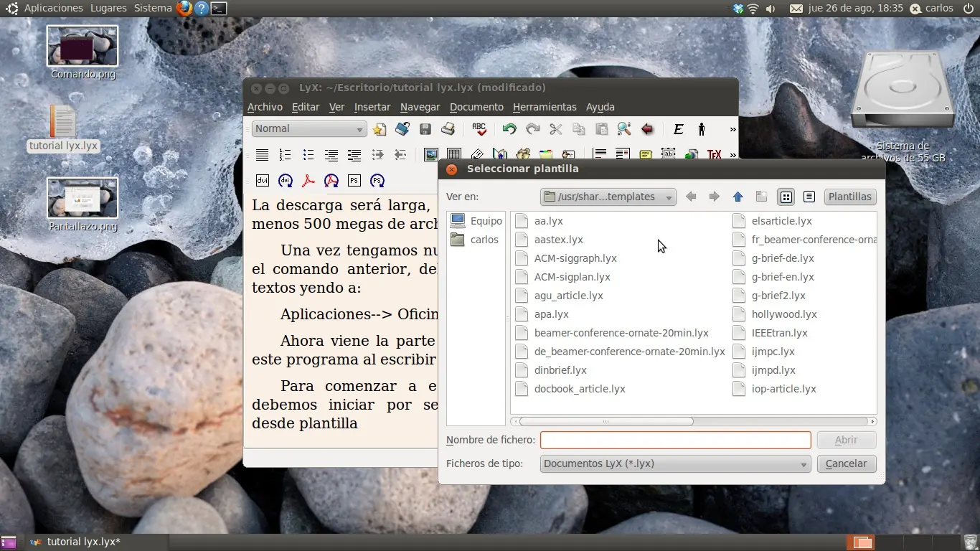Open the Documento menu

476,107
